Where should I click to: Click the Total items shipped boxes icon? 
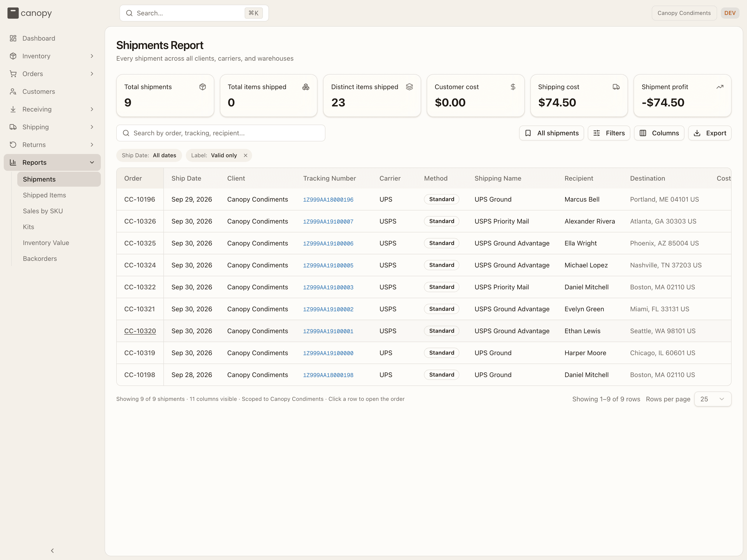click(306, 87)
